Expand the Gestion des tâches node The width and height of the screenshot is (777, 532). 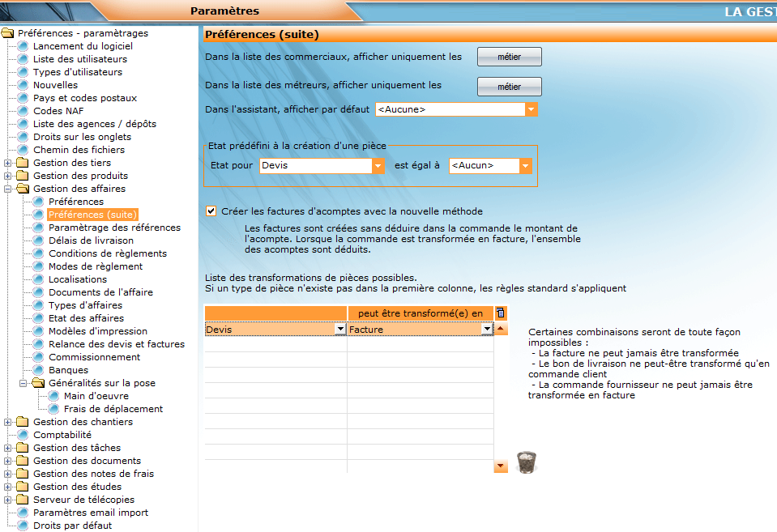tap(7, 448)
